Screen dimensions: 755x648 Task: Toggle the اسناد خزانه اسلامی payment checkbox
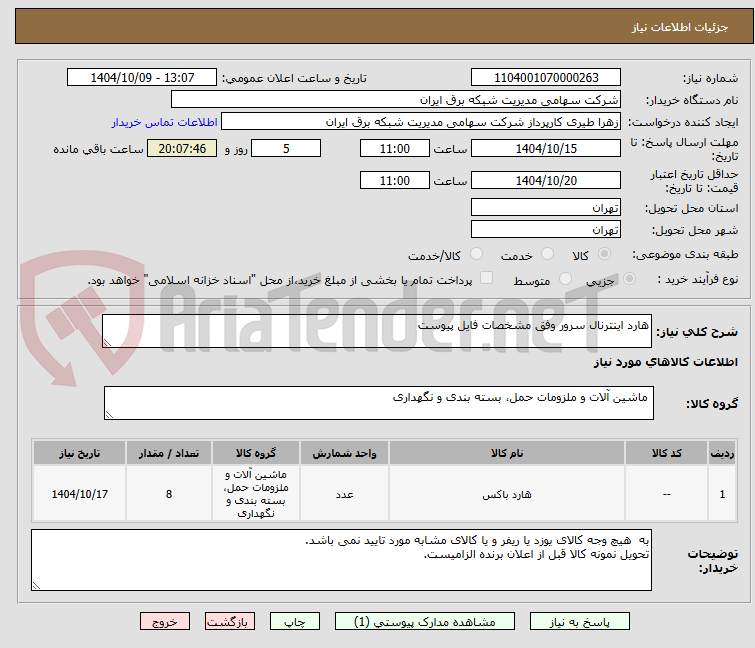pyautogui.click(x=486, y=278)
